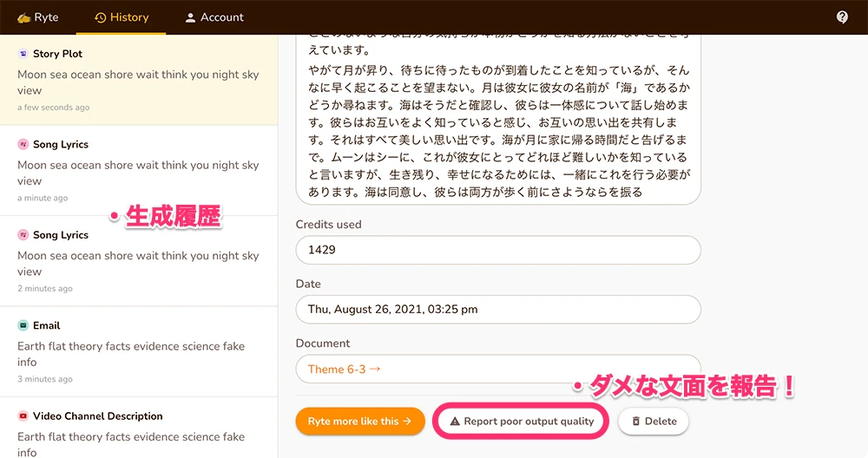Open the Account tab
Viewport: 868px width, 458px height.
click(214, 17)
